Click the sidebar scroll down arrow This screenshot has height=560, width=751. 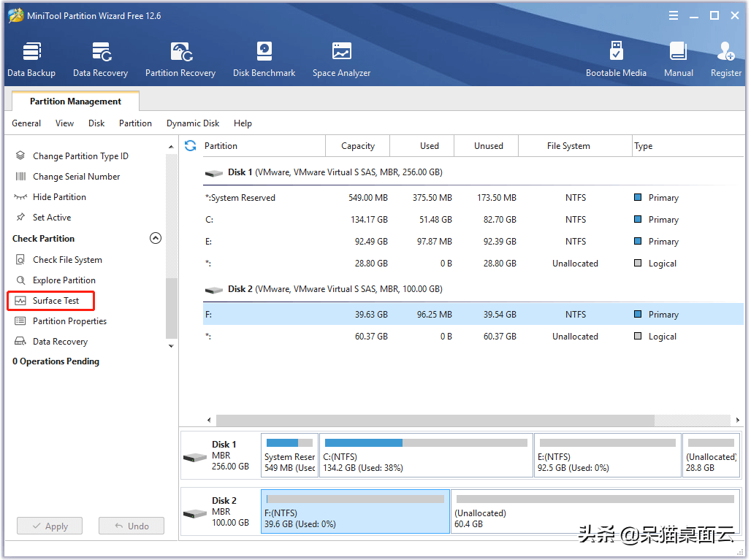(171, 346)
